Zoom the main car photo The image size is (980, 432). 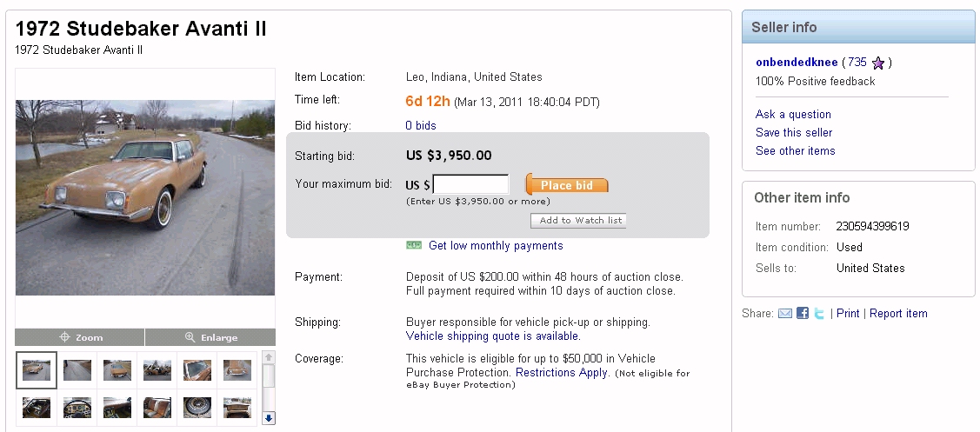point(80,337)
